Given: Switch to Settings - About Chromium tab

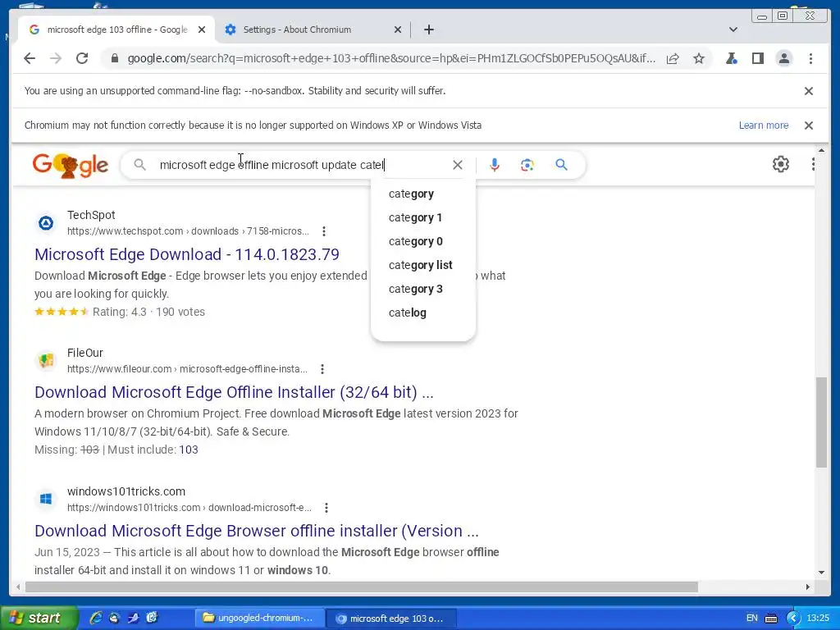Looking at the screenshot, I should 313,30.
